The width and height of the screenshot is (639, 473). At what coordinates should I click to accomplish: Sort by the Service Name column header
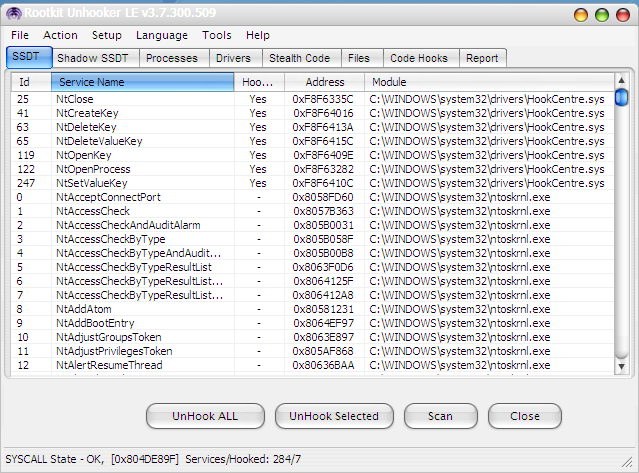coord(143,82)
